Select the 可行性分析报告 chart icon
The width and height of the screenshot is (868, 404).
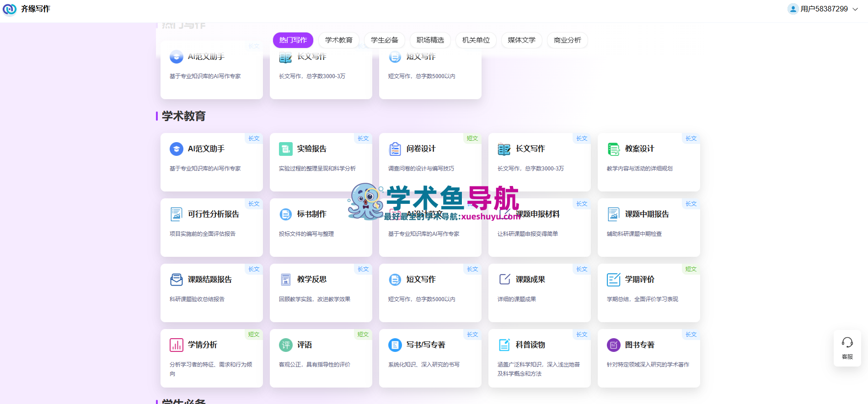click(177, 214)
